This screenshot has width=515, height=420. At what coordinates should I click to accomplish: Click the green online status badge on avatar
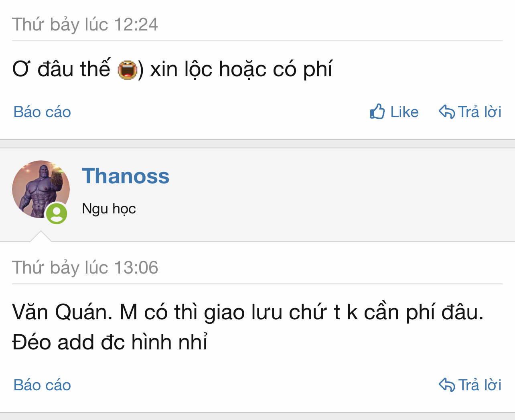[x=57, y=213]
